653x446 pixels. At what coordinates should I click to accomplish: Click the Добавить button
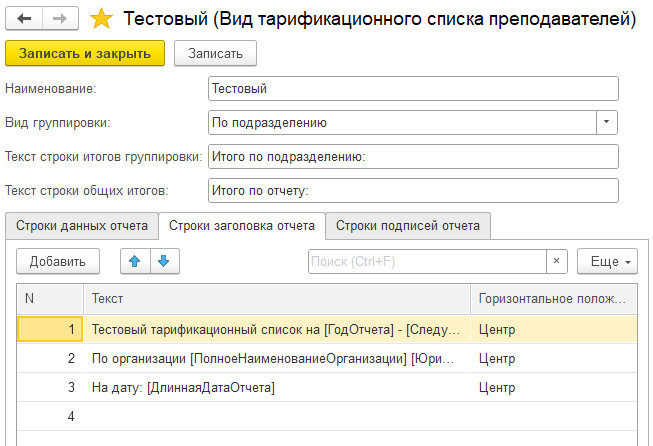pos(57,261)
